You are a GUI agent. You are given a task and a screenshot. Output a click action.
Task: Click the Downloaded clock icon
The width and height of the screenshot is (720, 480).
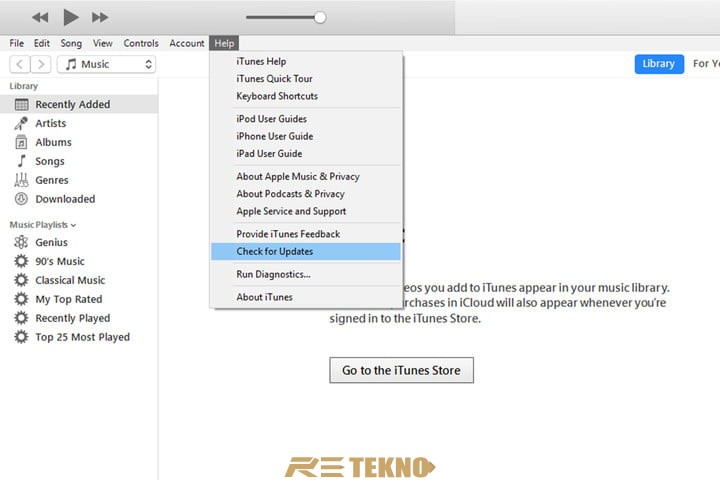[21, 199]
